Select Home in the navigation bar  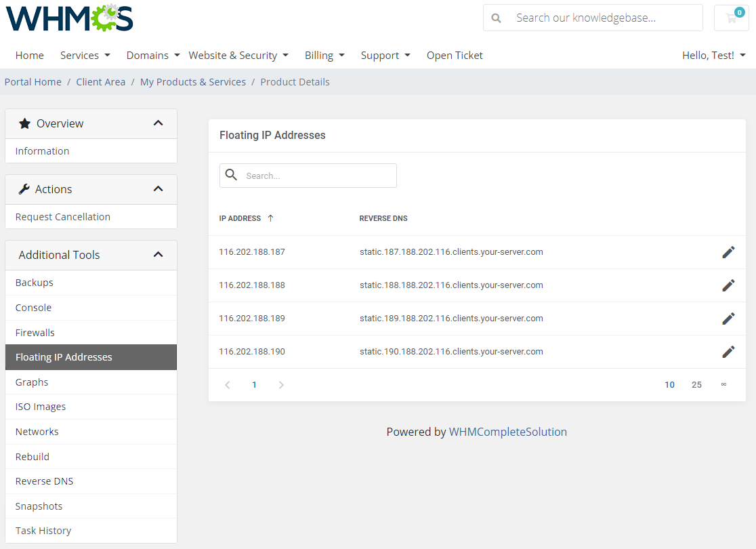coord(29,55)
